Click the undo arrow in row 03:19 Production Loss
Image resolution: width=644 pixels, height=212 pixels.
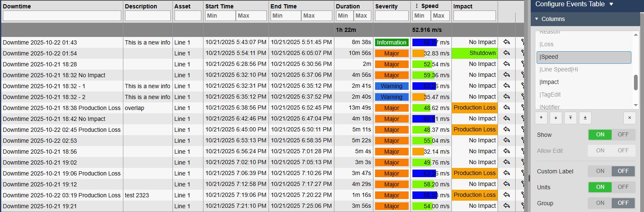pos(506,195)
